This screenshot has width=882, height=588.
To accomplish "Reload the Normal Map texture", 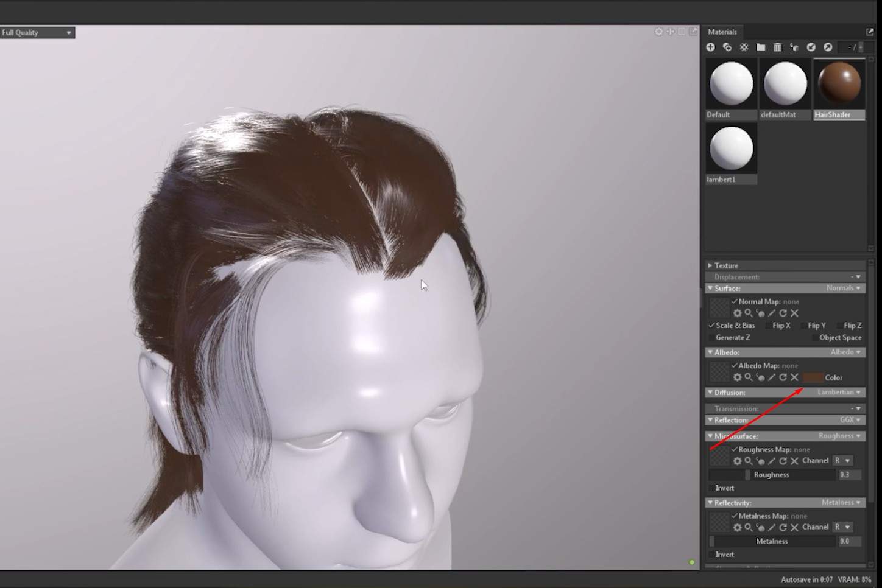I will point(783,313).
